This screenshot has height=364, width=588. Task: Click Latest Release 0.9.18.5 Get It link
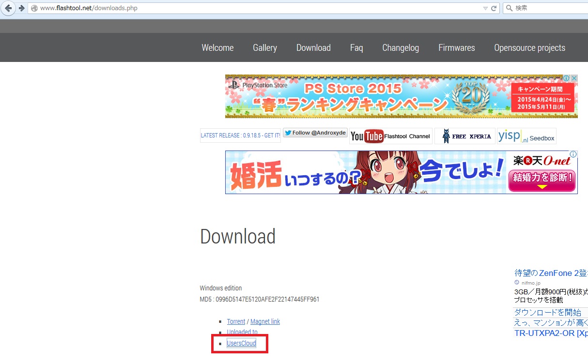pyautogui.click(x=240, y=136)
